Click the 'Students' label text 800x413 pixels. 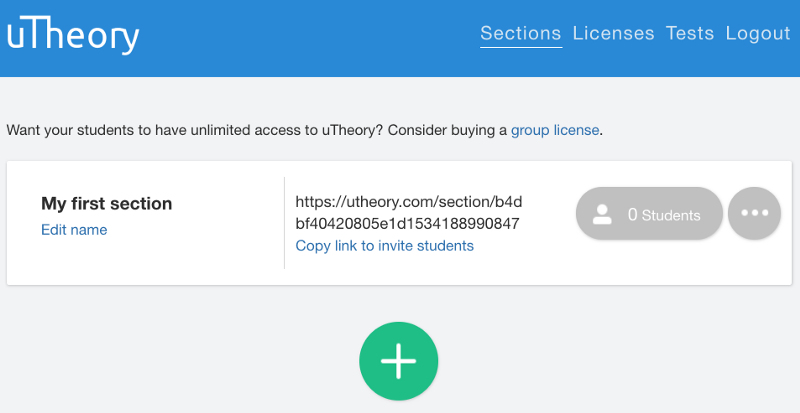[671, 215]
